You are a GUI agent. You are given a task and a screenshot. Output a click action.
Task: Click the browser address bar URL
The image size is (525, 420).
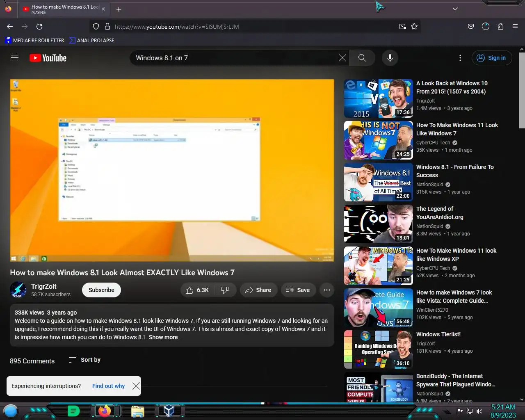[x=177, y=27]
